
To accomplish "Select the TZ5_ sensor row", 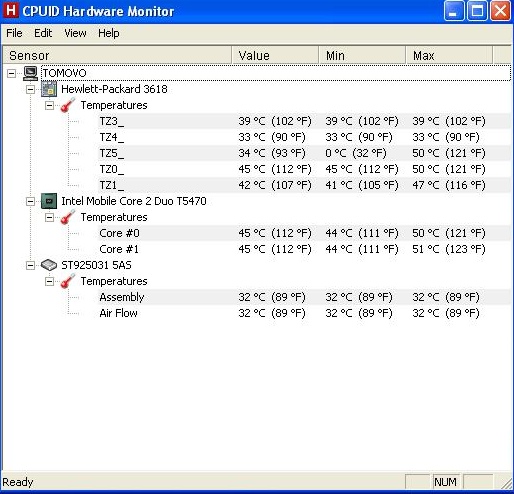I will tap(305, 153).
